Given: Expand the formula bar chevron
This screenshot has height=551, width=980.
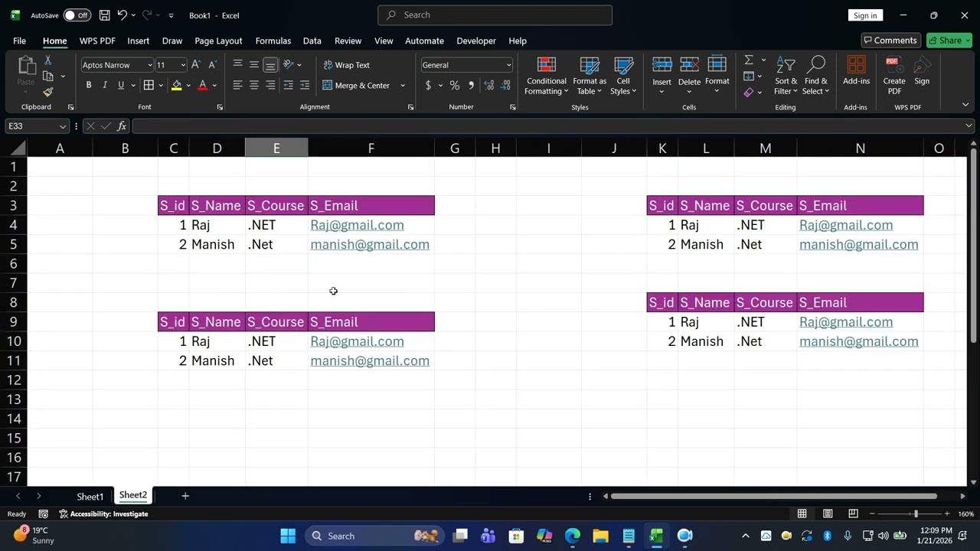Looking at the screenshot, I should pyautogui.click(x=969, y=126).
